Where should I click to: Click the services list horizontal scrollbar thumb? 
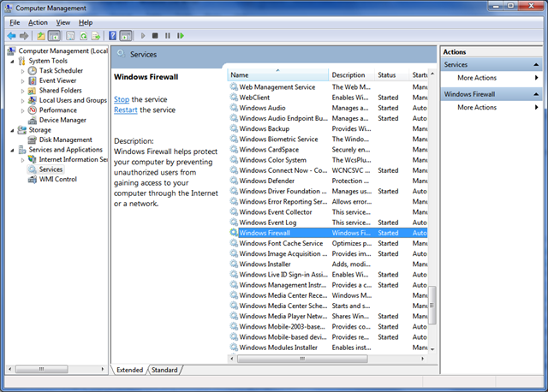pyautogui.click(x=302, y=359)
